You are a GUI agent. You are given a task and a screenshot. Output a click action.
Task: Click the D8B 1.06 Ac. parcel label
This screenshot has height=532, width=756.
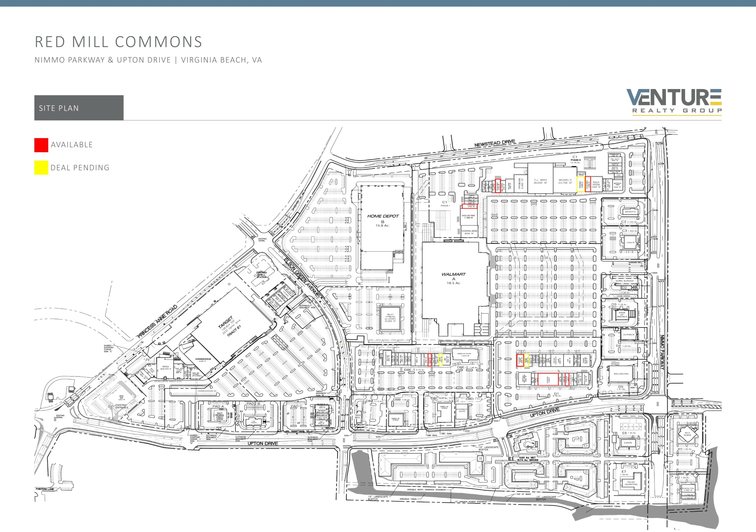pyautogui.click(x=402, y=400)
